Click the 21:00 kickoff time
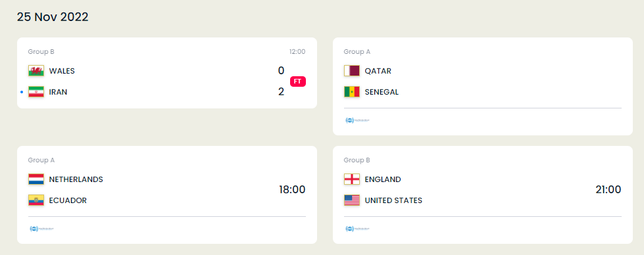 pyautogui.click(x=608, y=190)
